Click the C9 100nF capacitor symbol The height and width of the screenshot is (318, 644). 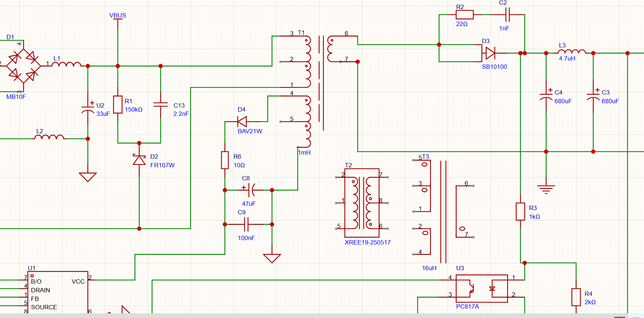click(247, 225)
